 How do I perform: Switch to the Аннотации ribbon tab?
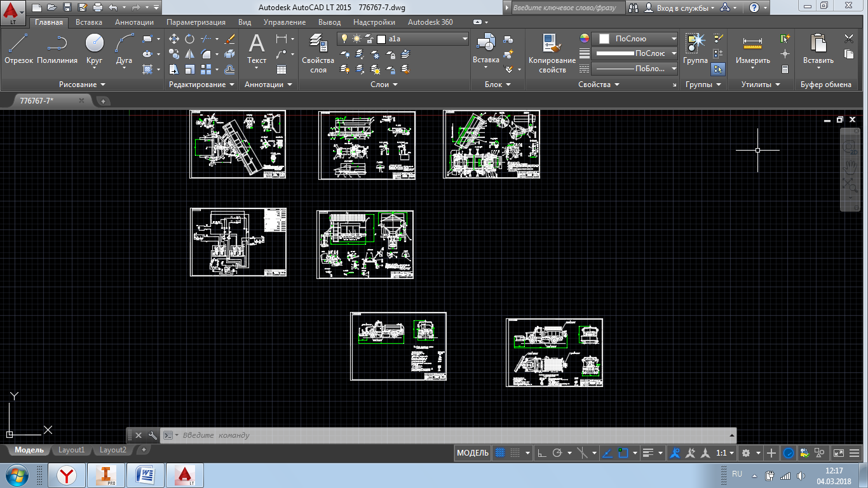[134, 22]
